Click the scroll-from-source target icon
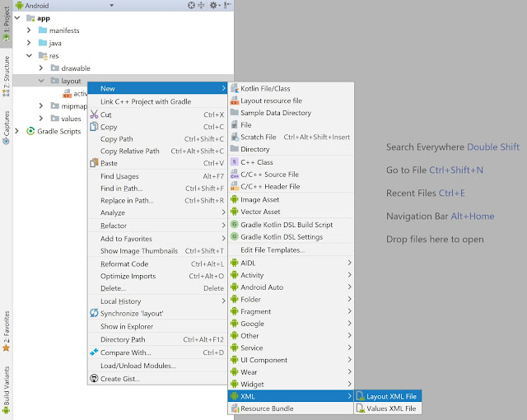 [x=191, y=6]
